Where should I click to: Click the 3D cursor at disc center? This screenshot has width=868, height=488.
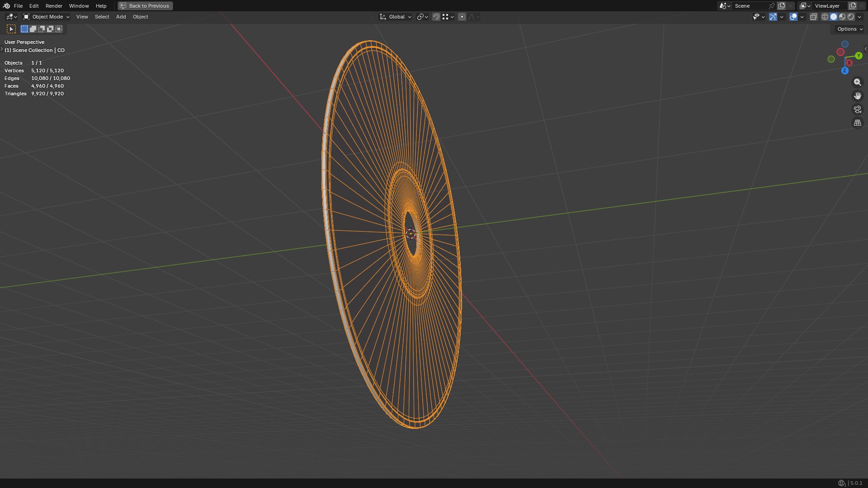(411, 234)
